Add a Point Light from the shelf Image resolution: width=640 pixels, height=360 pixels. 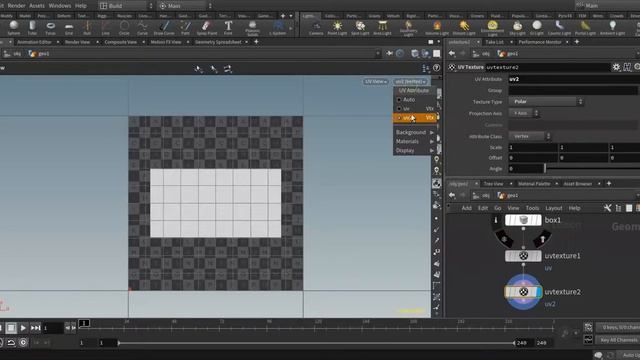pos(337,29)
